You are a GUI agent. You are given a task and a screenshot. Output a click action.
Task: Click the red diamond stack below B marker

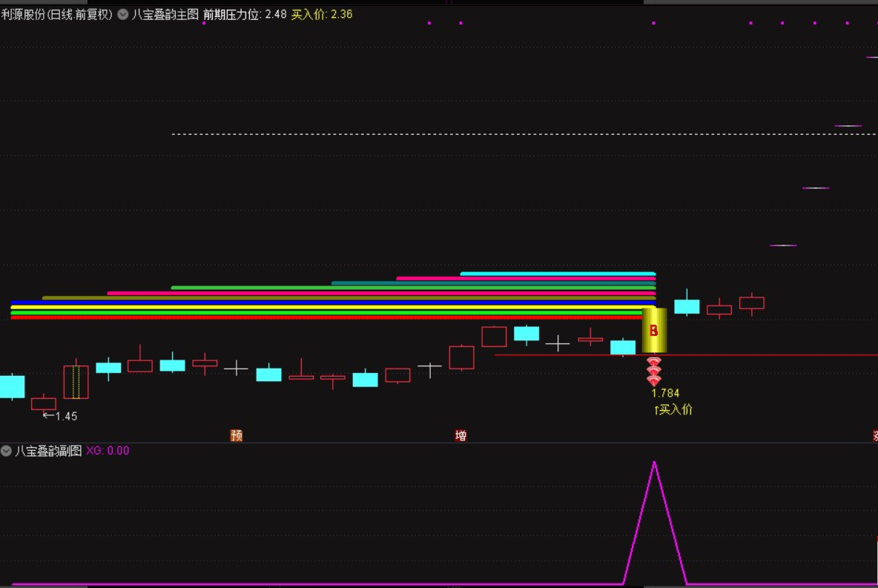[653, 371]
